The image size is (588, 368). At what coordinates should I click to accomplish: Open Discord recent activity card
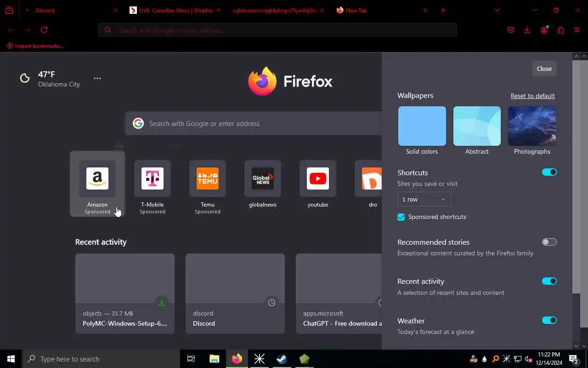pos(235,293)
